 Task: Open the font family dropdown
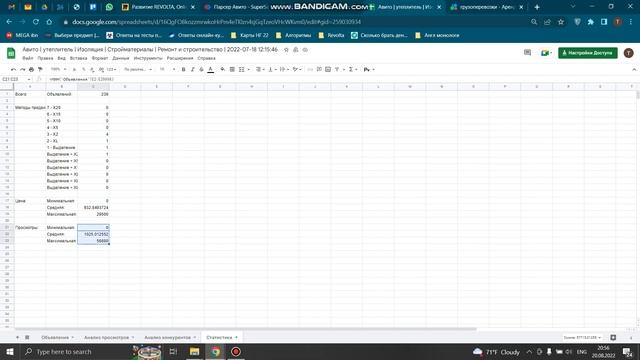(138, 69)
